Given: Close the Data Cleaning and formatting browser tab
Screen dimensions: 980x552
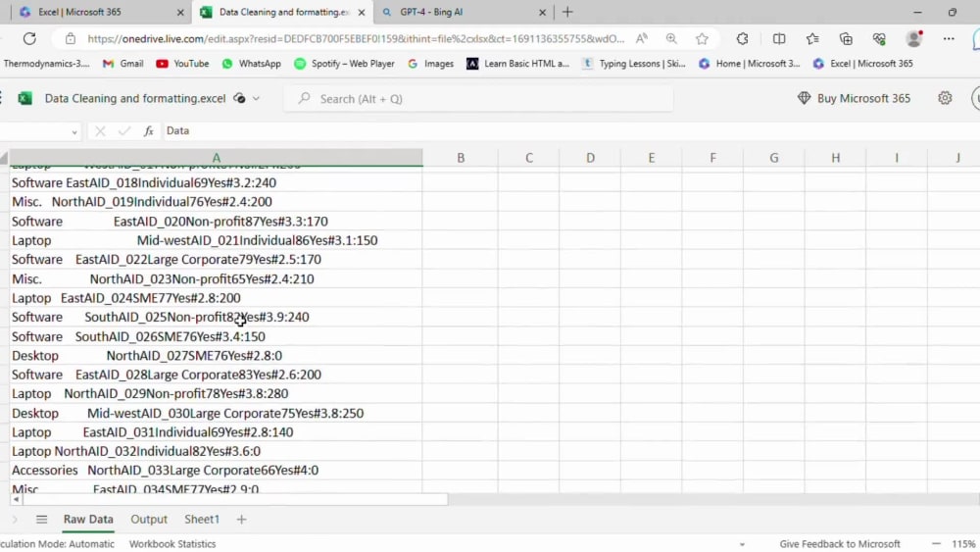Looking at the screenshot, I should (362, 12).
